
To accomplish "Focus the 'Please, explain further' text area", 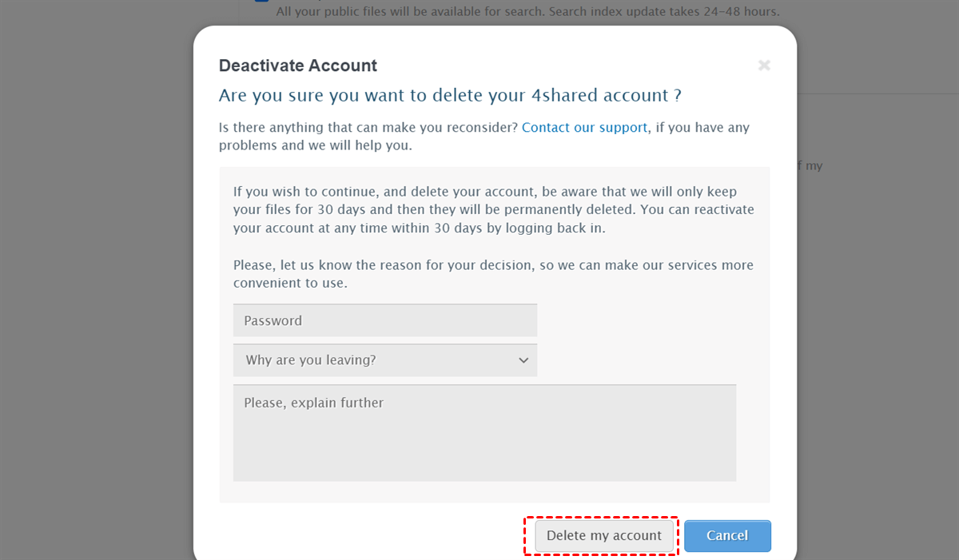I will pyautogui.click(x=484, y=433).
